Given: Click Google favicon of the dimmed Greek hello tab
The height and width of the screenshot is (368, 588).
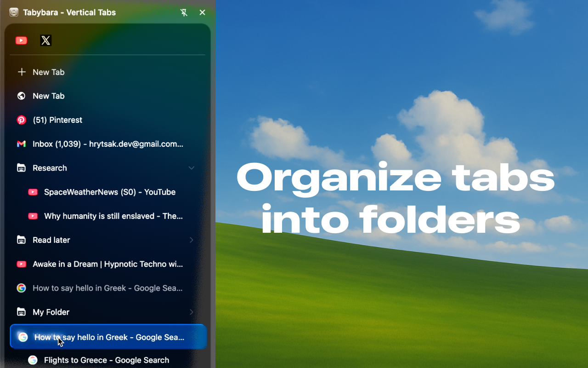Looking at the screenshot, I should click(21, 288).
